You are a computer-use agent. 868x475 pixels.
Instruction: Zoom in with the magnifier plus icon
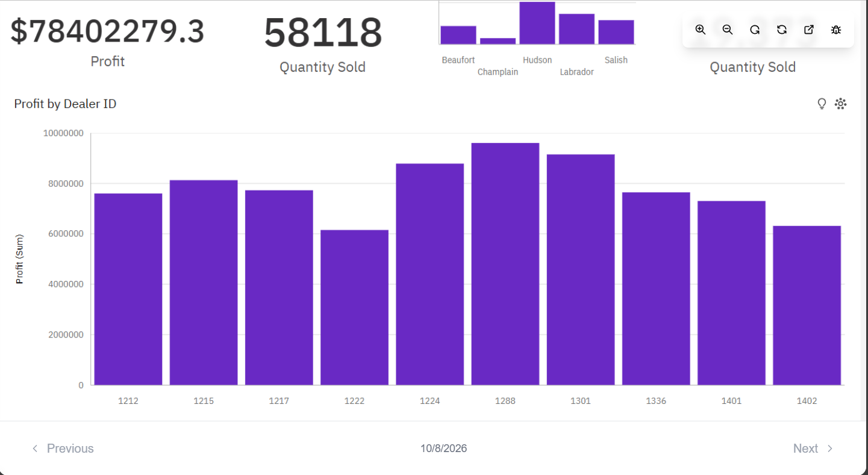click(700, 30)
